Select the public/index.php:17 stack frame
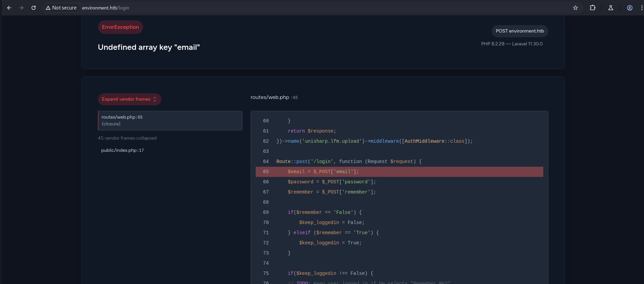Image resolution: width=644 pixels, height=284 pixels. coord(122,150)
